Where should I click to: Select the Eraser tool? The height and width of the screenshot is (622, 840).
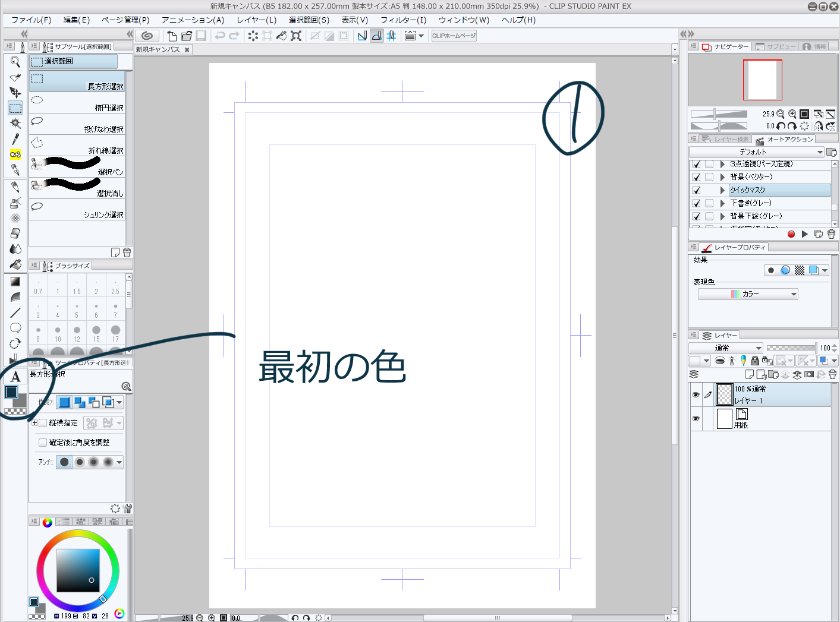(x=15, y=233)
